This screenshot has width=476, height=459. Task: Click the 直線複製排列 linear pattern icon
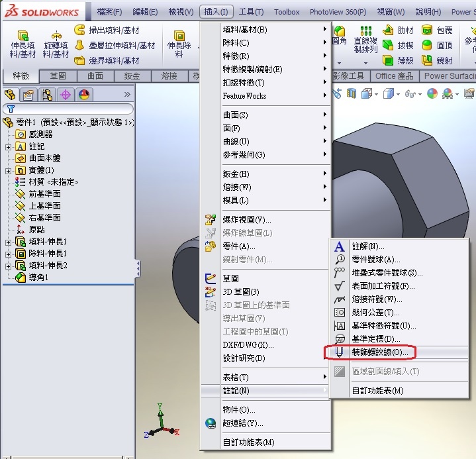coord(366,30)
